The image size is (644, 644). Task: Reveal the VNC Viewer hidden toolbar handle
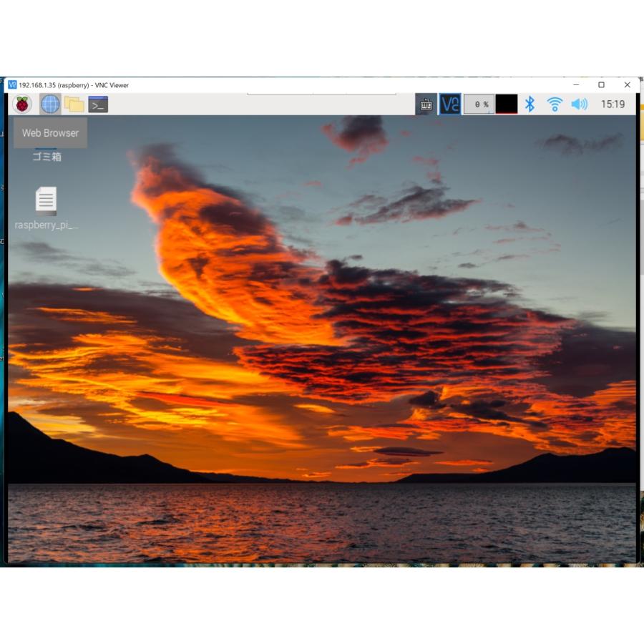point(321,94)
